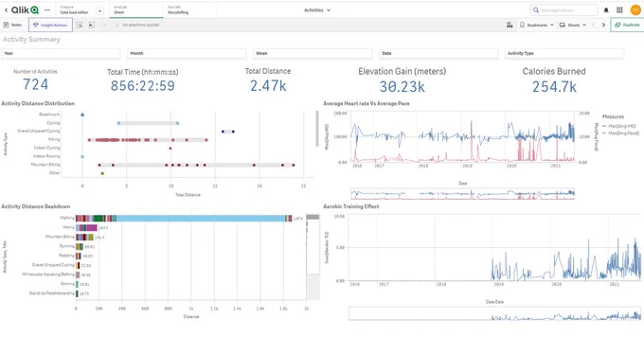Open the apps grid launcher

[619, 10]
